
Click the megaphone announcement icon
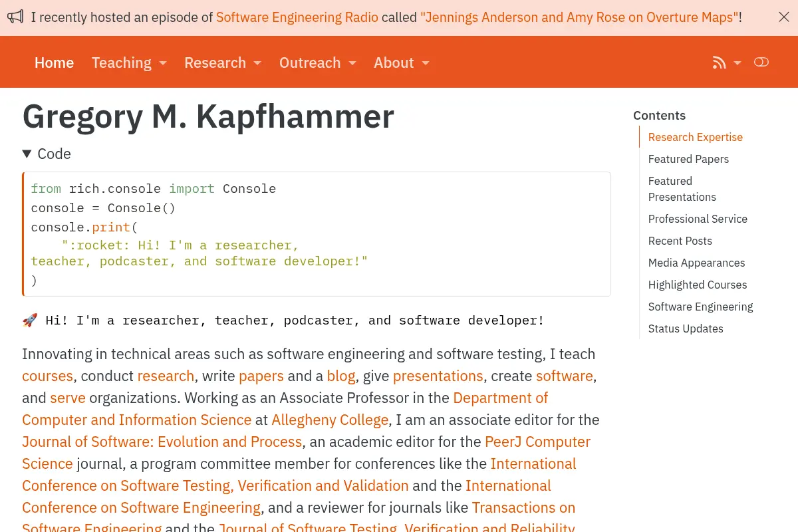click(x=15, y=17)
